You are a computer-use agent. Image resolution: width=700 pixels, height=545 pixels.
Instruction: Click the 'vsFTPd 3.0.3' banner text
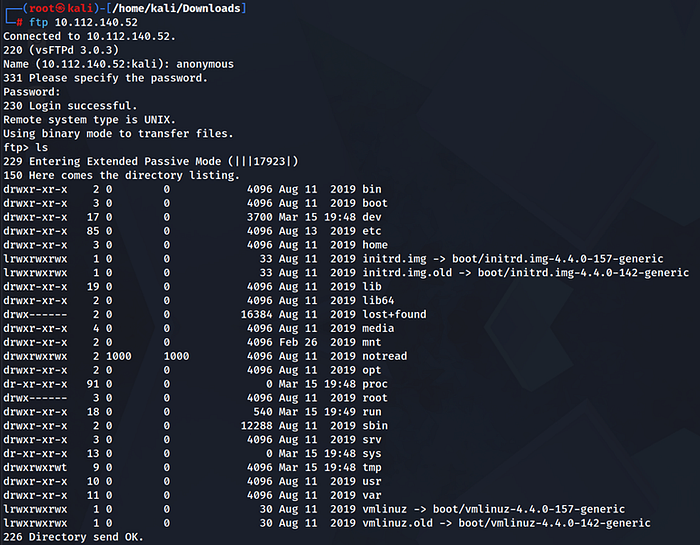[74, 50]
